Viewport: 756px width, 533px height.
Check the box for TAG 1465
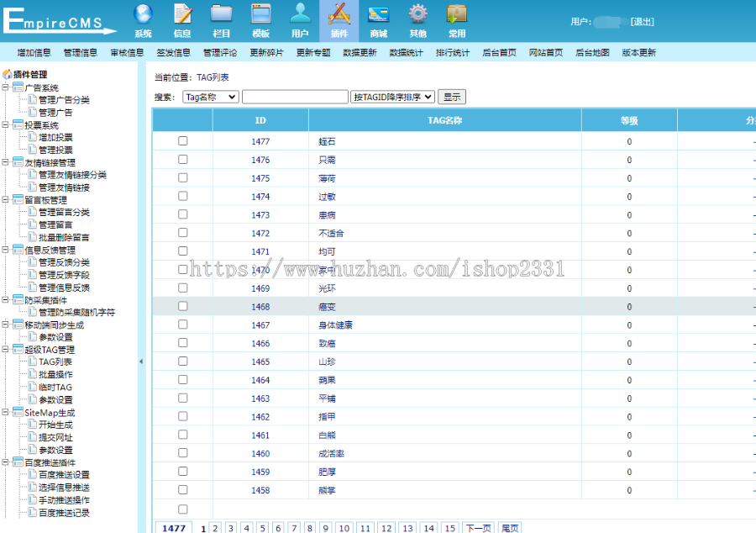pos(183,361)
